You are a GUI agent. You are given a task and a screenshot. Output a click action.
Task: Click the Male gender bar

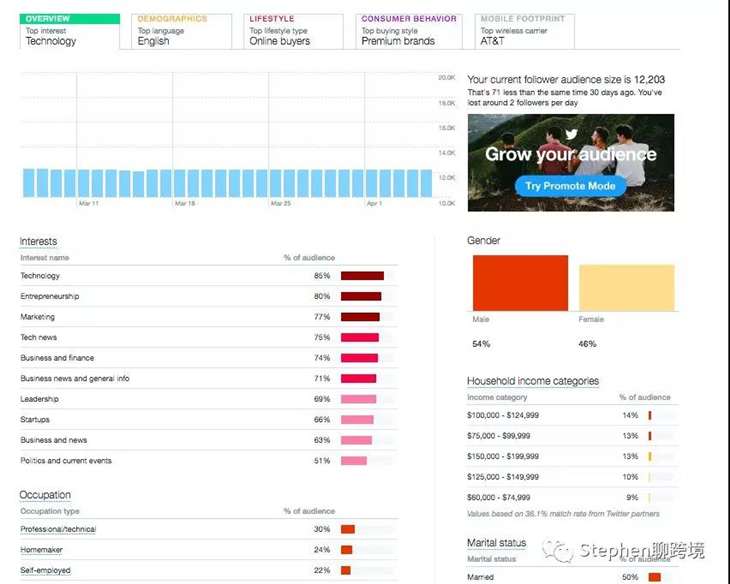click(x=520, y=282)
